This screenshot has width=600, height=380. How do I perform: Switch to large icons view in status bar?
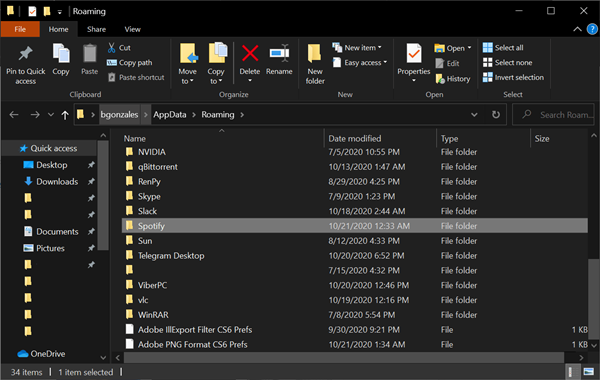[x=589, y=372]
